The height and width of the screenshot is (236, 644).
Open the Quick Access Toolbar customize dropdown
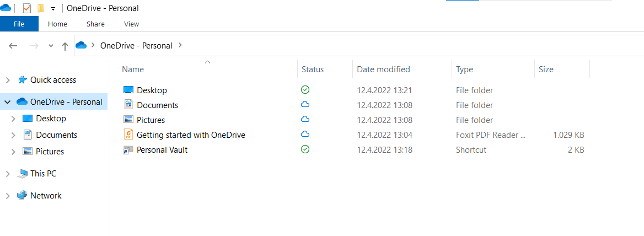pyautogui.click(x=53, y=9)
